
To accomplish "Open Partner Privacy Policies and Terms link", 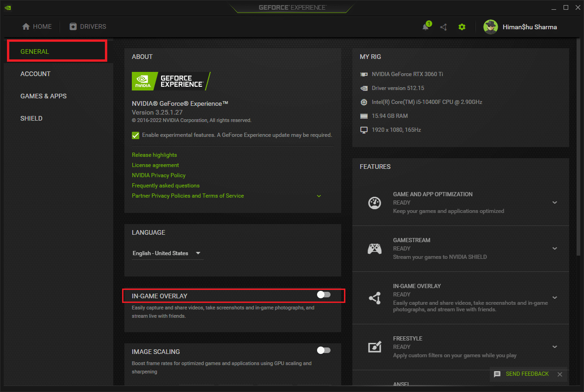I will pyautogui.click(x=188, y=196).
